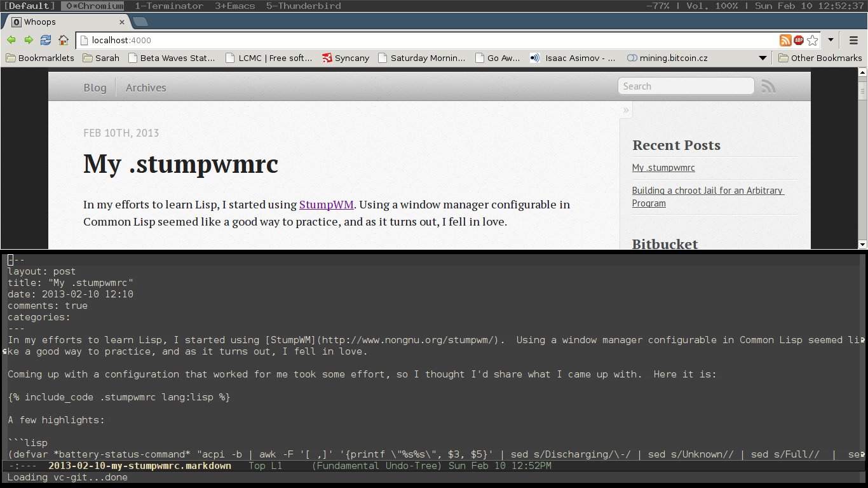Close the Whoops tab

(121, 22)
